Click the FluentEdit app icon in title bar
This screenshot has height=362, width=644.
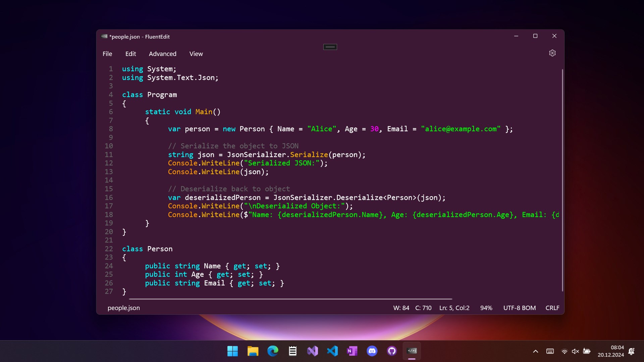pos(104,36)
